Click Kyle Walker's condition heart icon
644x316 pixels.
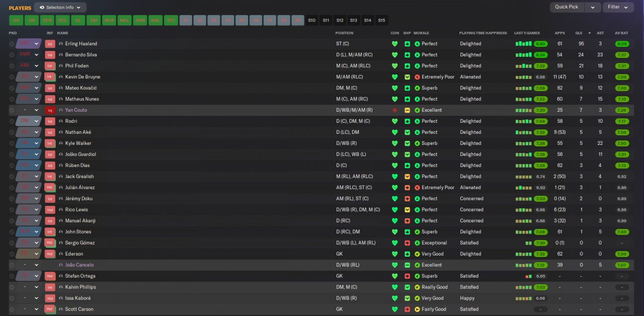click(395, 143)
